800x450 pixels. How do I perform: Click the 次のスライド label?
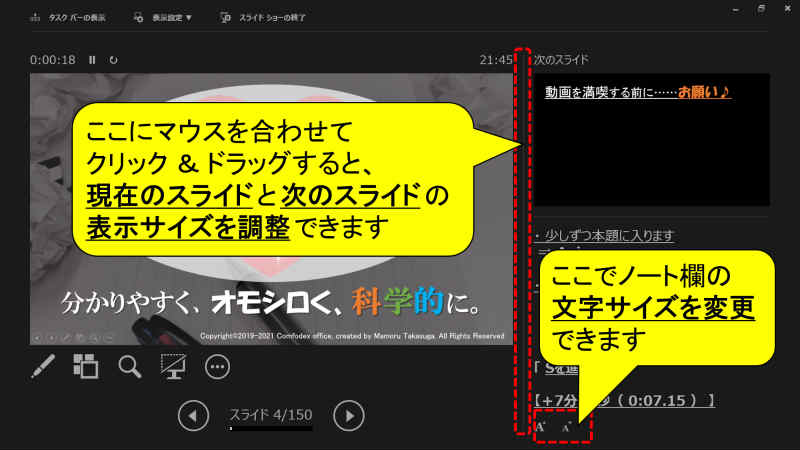(x=561, y=60)
